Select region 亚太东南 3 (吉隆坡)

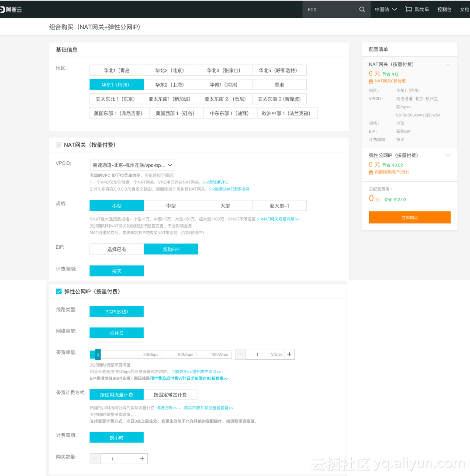(279, 99)
